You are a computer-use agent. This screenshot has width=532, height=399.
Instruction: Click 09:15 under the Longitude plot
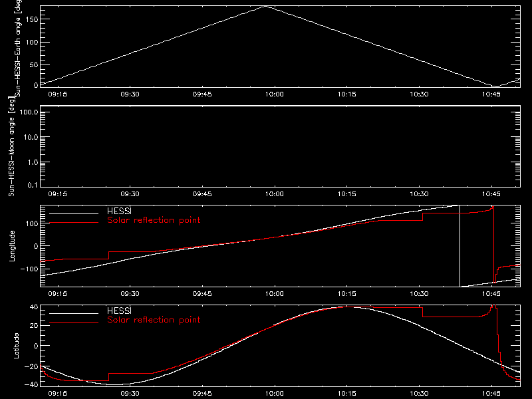pos(58,293)
